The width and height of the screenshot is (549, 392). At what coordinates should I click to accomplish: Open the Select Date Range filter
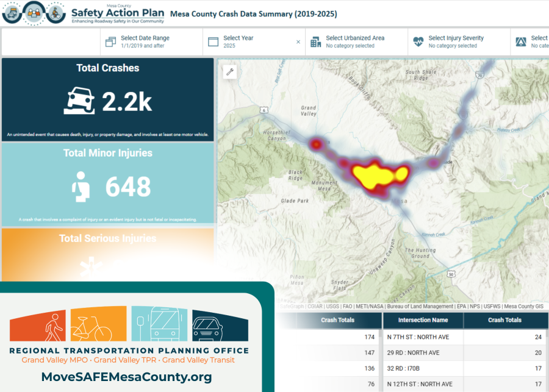click(x=152, y=41)
